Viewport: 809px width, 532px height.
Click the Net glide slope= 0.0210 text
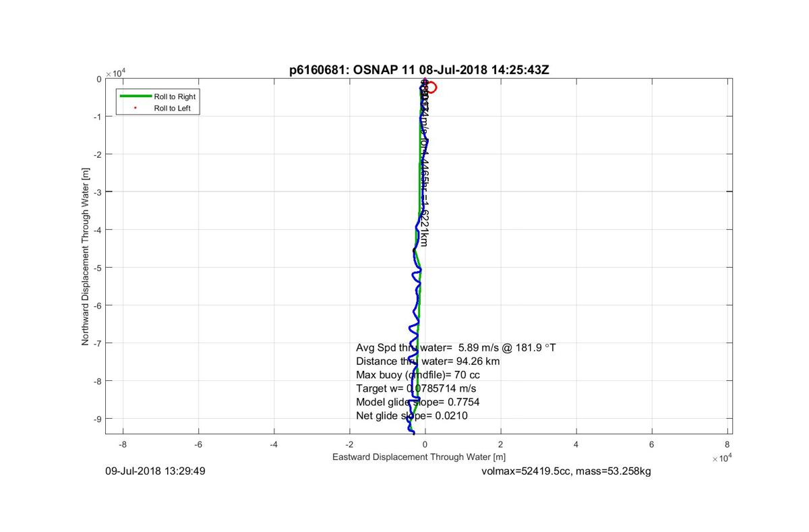point(411,415)
